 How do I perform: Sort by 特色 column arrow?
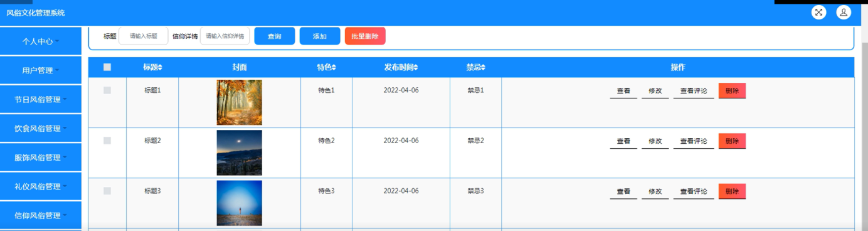[334, 67]
